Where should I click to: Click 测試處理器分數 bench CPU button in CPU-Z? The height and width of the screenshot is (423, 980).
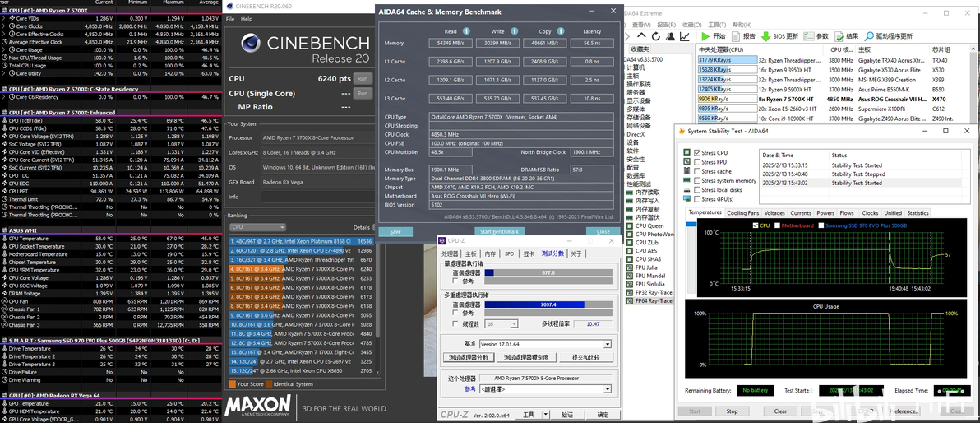[x=468, y=357]
